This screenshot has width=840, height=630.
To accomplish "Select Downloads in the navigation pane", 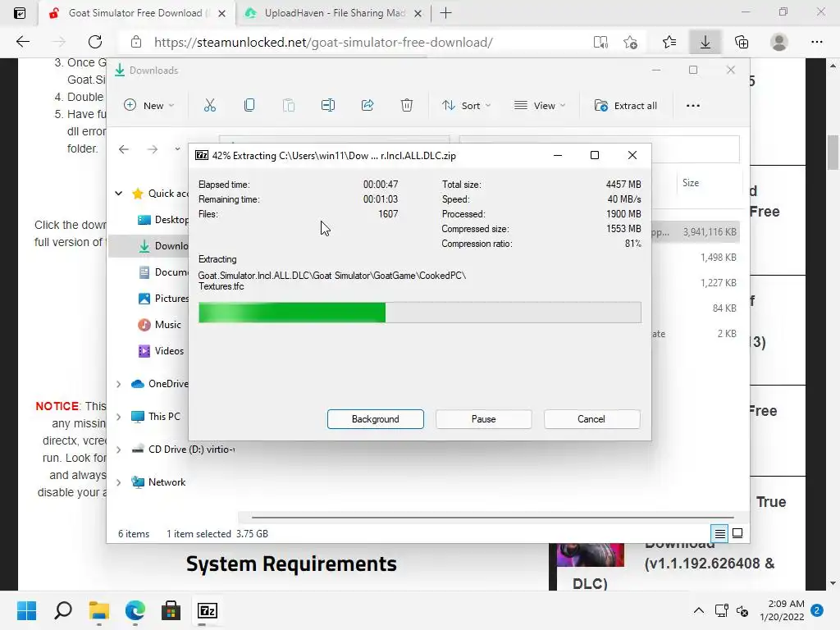I will (x=163, y=246).
